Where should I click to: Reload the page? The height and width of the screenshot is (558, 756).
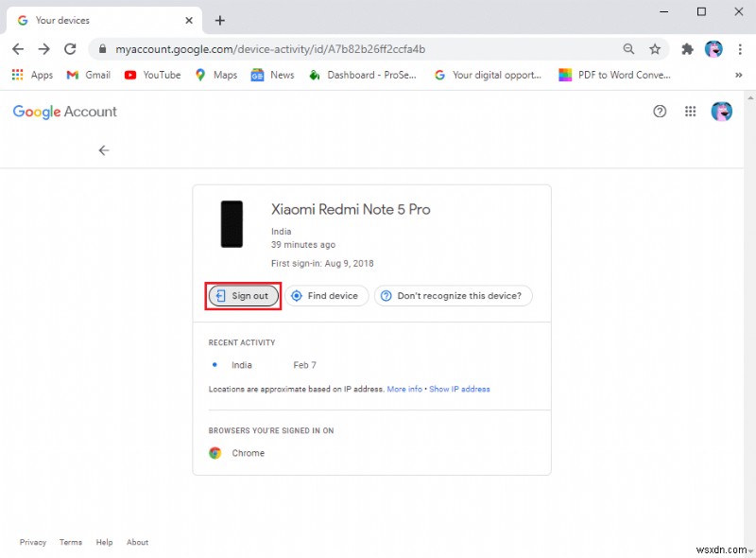point(70,49)
